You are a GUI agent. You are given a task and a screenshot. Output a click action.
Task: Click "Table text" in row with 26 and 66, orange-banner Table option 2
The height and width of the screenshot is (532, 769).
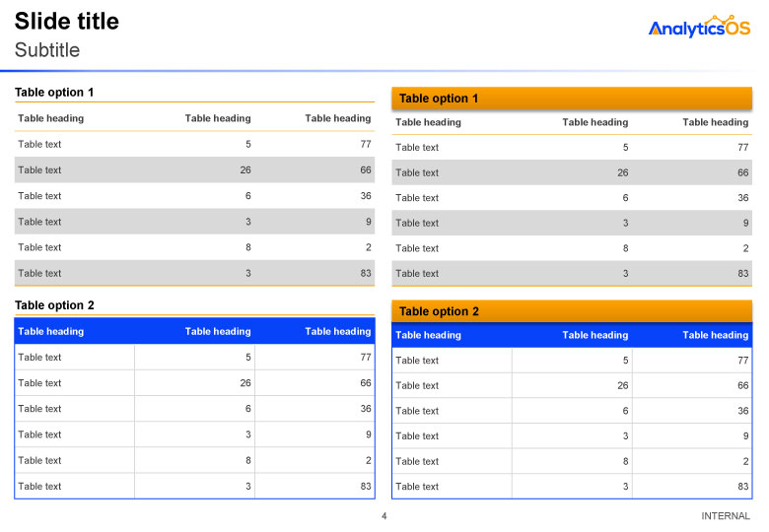[417, 385]
